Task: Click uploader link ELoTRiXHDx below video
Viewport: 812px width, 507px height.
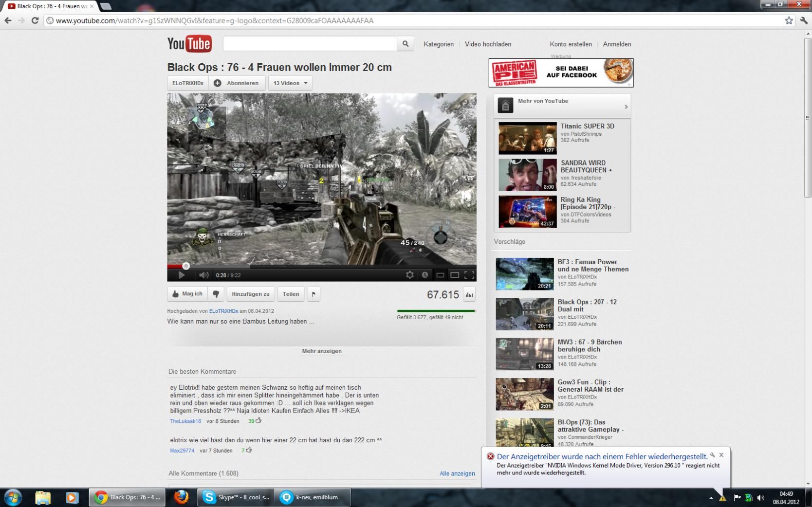Action: (x=223, y=311)
